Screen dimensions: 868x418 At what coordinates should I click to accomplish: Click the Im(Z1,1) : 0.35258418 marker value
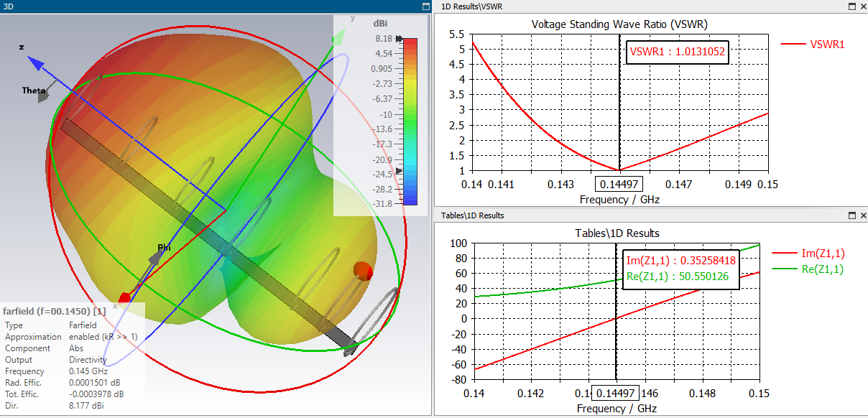[x=681, y=260]
